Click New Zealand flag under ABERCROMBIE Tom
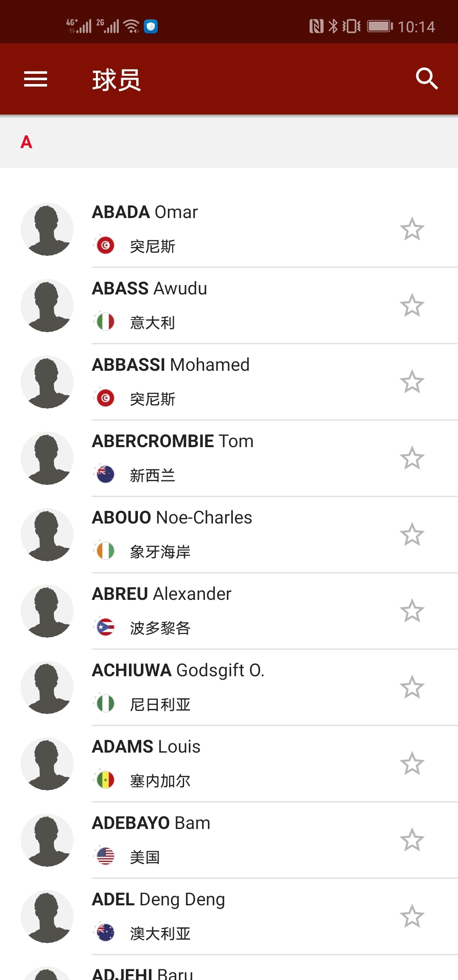 105,474
